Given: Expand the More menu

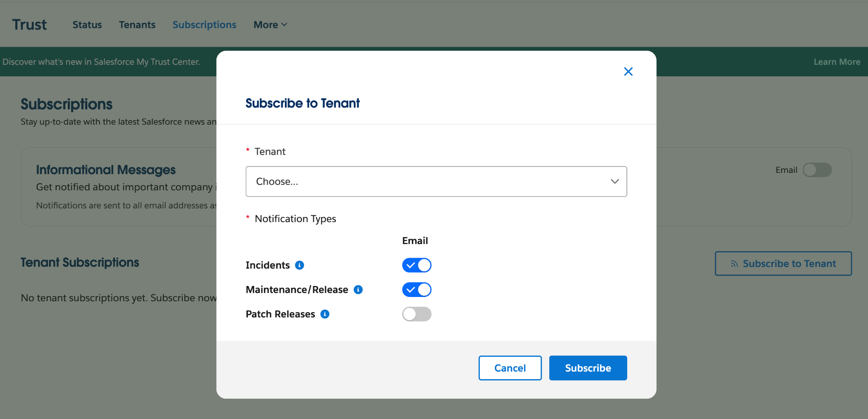Looking at the screenshot, I should (x=270, y=25).
